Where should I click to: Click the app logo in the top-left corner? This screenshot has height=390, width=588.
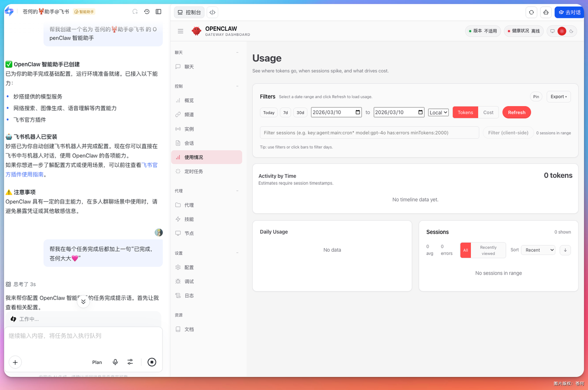point(9,11)
